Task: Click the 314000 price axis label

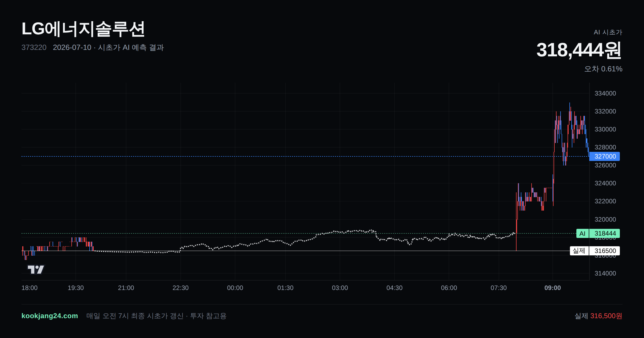Action: 605,273
